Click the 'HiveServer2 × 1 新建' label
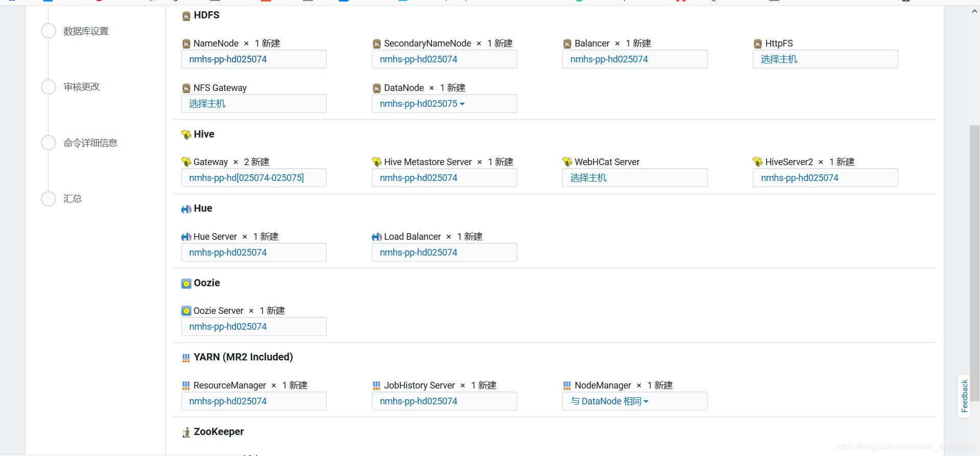This screenshot has width=980, height=456. 810,162
